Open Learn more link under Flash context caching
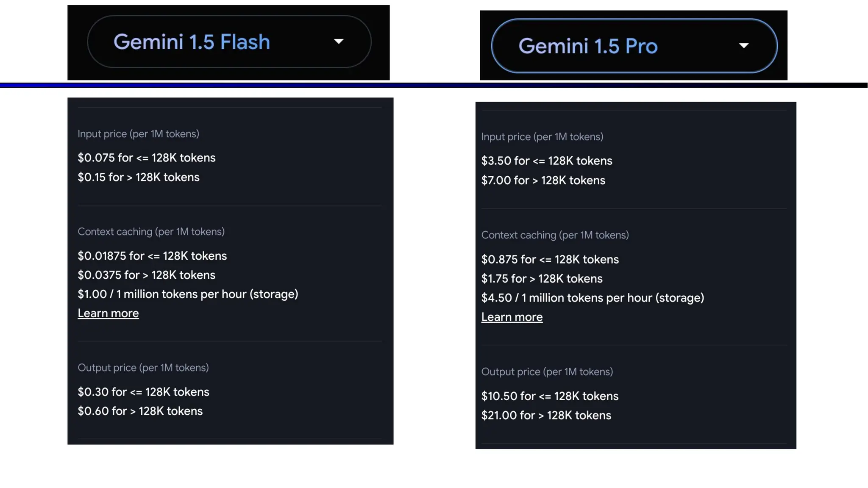Viewport: 868px width, 488px height. click(x=108, y=313)
